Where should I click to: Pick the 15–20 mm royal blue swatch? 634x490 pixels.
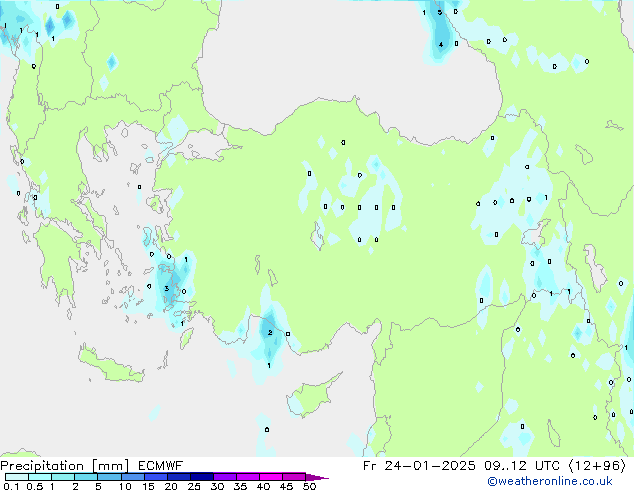[156, 477]
